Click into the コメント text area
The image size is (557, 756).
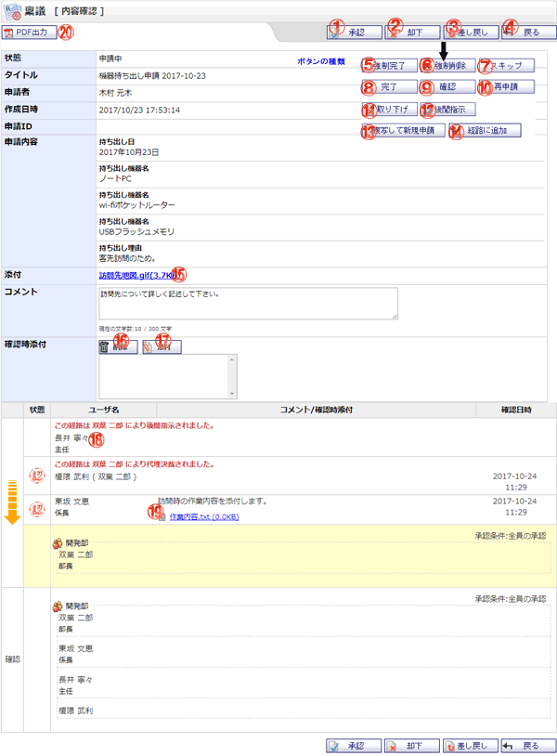(248, 304)
